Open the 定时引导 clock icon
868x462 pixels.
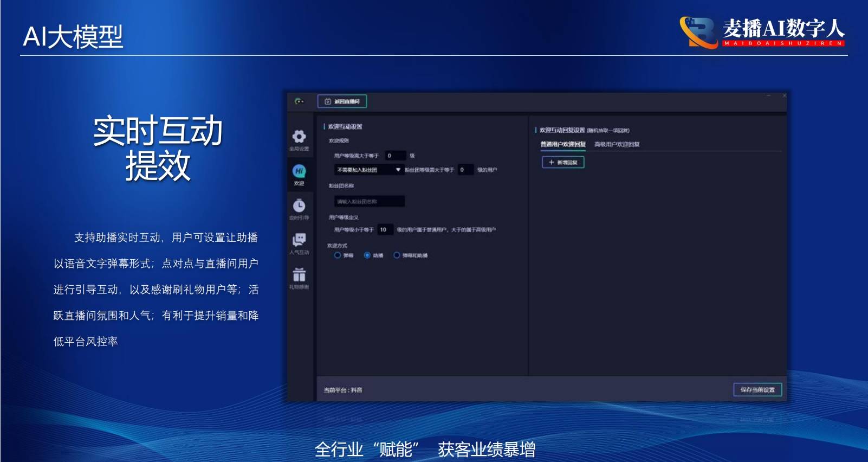[299, 206]
